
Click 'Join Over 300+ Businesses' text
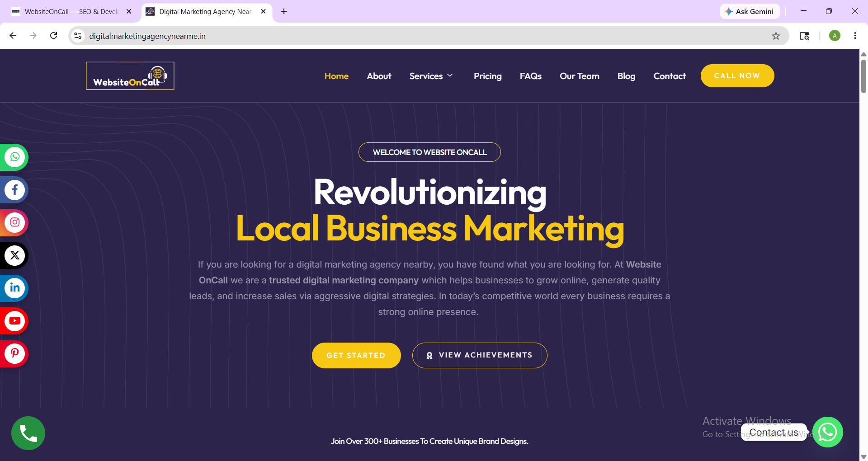click(x=429, y=441)
